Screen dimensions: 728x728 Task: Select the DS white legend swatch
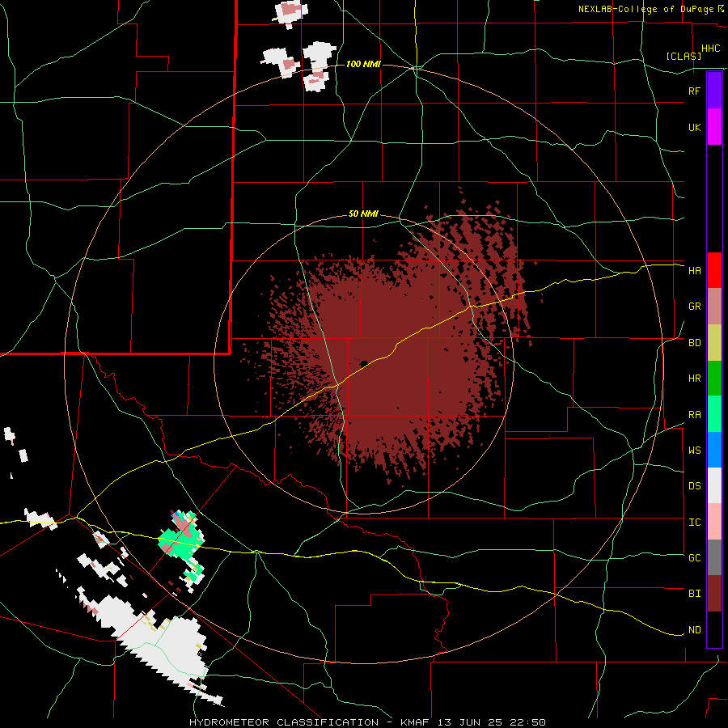point(714,485)
